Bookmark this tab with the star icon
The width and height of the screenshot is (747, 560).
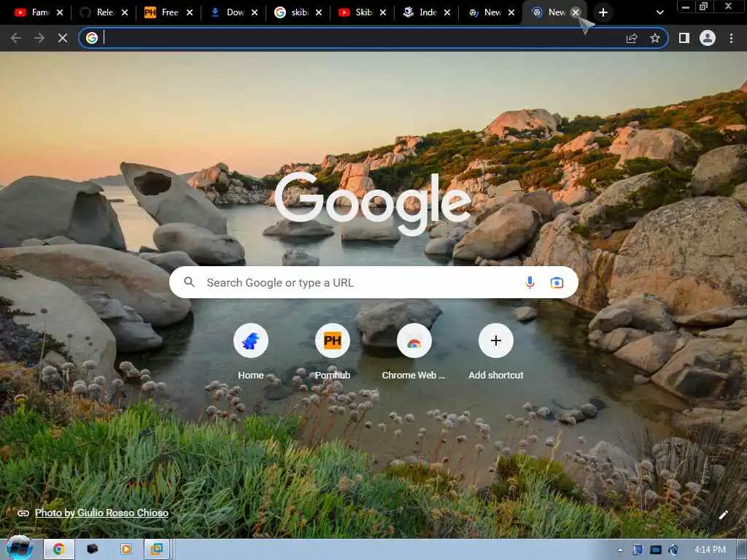[x=655, y=38]
